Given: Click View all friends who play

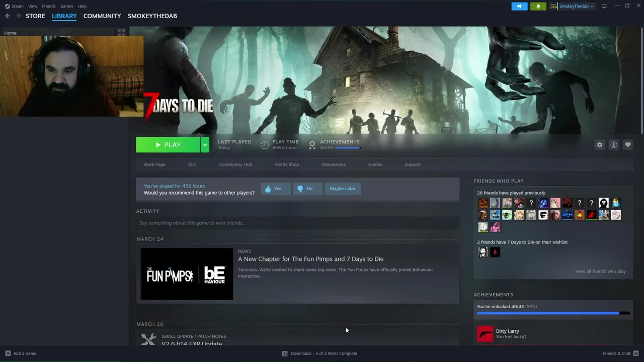Looking at the screenshot, I should 600,271.
